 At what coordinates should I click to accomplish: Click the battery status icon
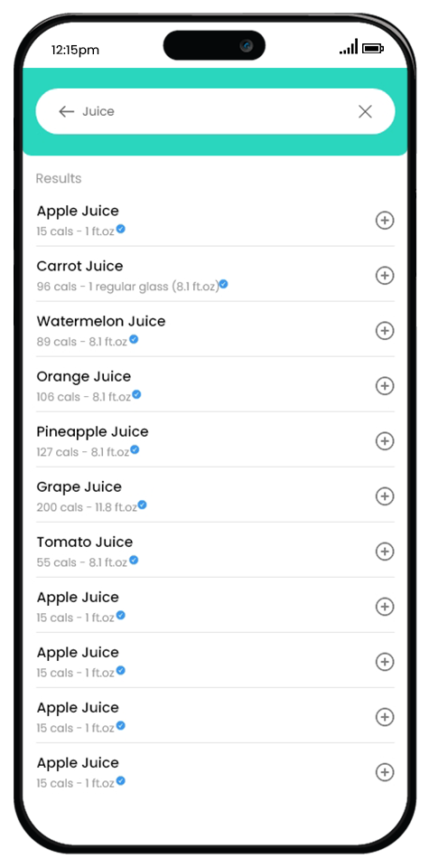coord(373,49)
